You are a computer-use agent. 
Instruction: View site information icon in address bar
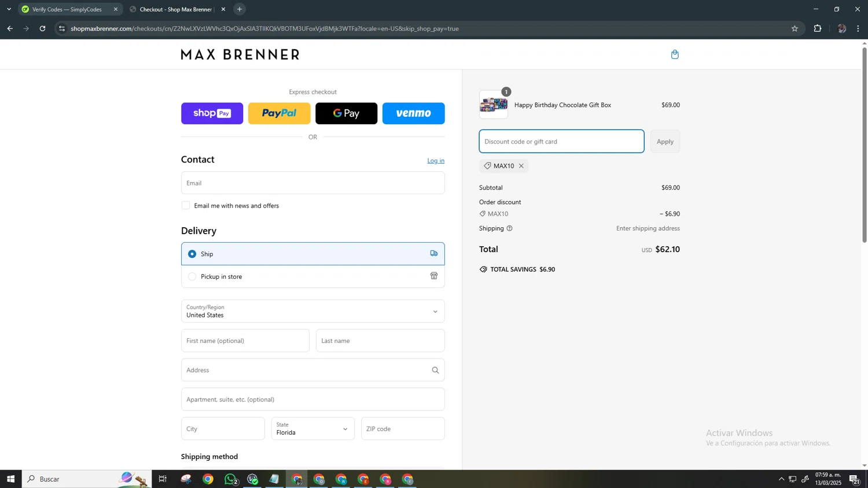pyautogui.click(x=62, y=28)
